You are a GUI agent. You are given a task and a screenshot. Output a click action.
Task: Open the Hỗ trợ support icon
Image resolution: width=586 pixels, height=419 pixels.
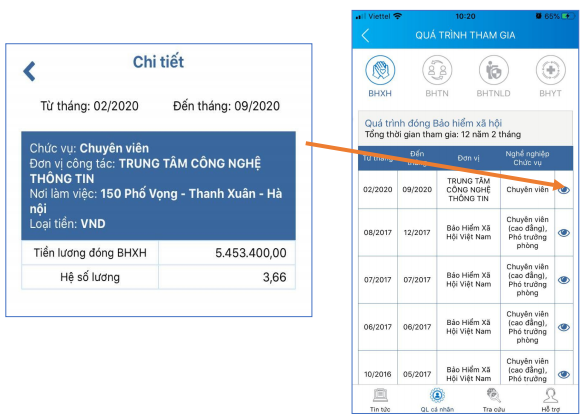pos(550,395)
